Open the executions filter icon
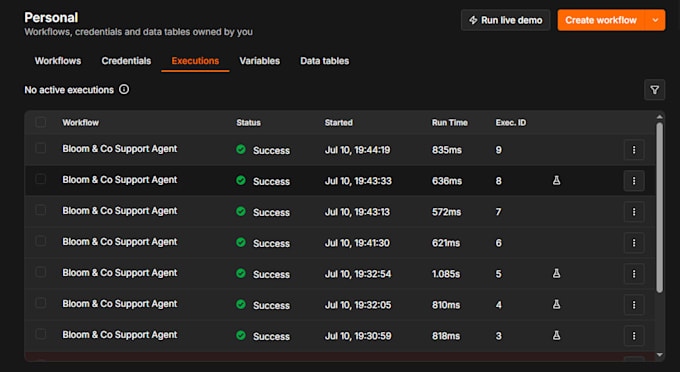Screen dimensions: 680x372 [654, 90]
